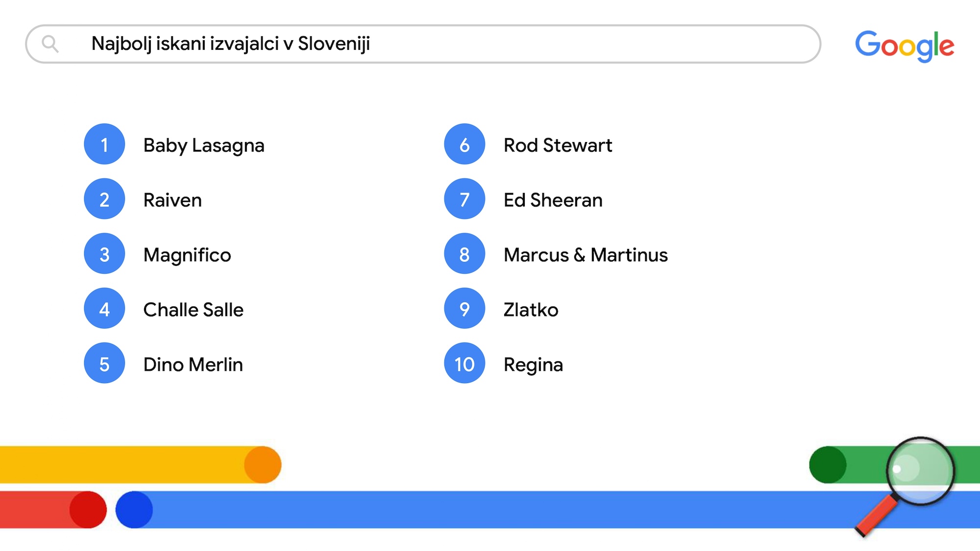Image resolution: width=980 pixels, height=551 pixels.
Task: Click the search magnifier icon in search bar
Action: pyautogui.click(x=50, y=44)
